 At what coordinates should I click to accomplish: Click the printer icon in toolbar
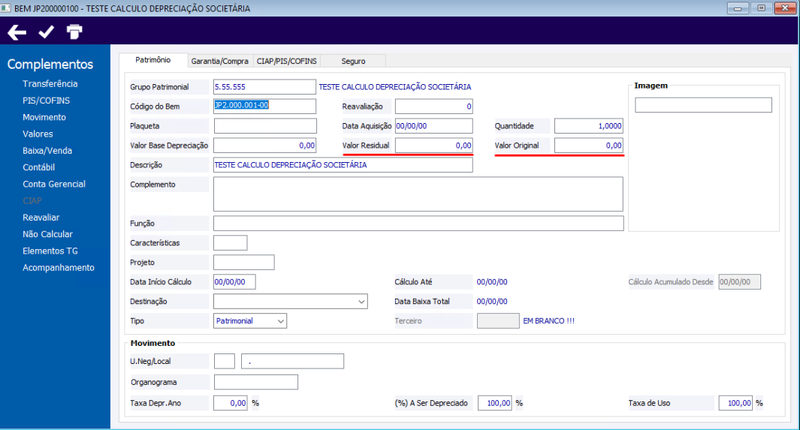(x=74, y=32)
